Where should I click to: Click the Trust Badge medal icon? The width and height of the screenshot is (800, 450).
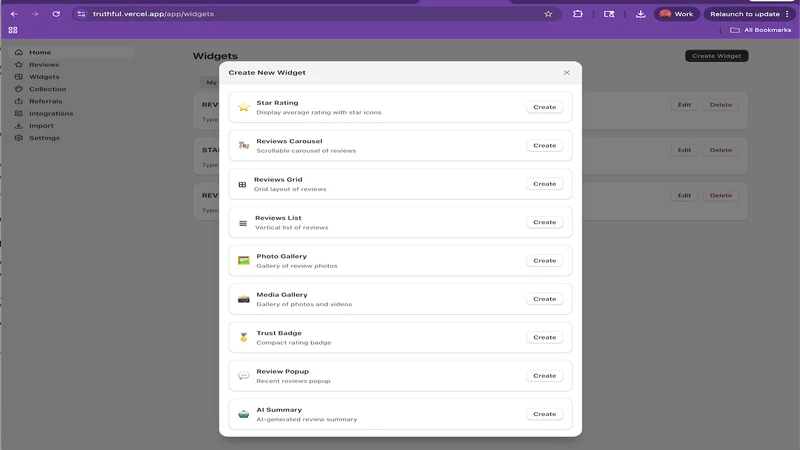[244, 337]
